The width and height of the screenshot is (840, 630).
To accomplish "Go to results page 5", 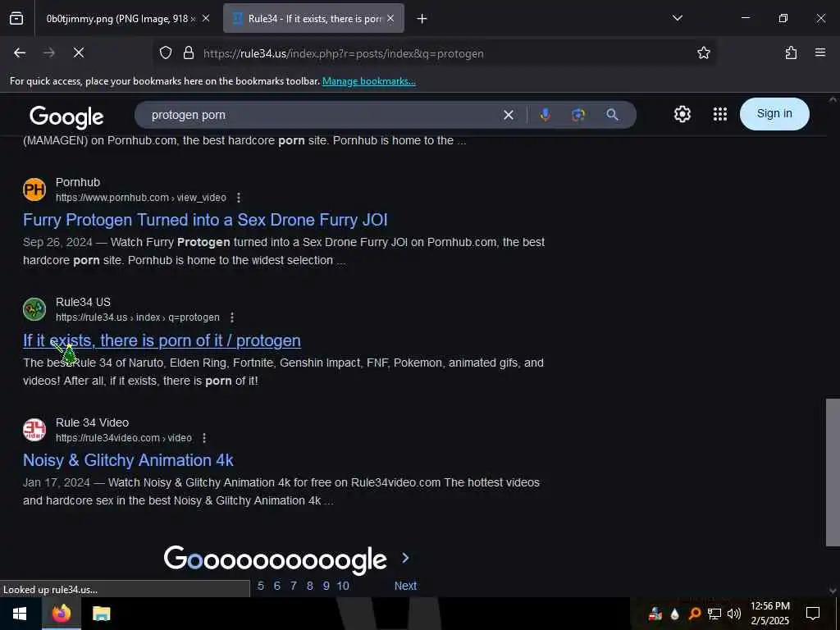I will 261,586.
